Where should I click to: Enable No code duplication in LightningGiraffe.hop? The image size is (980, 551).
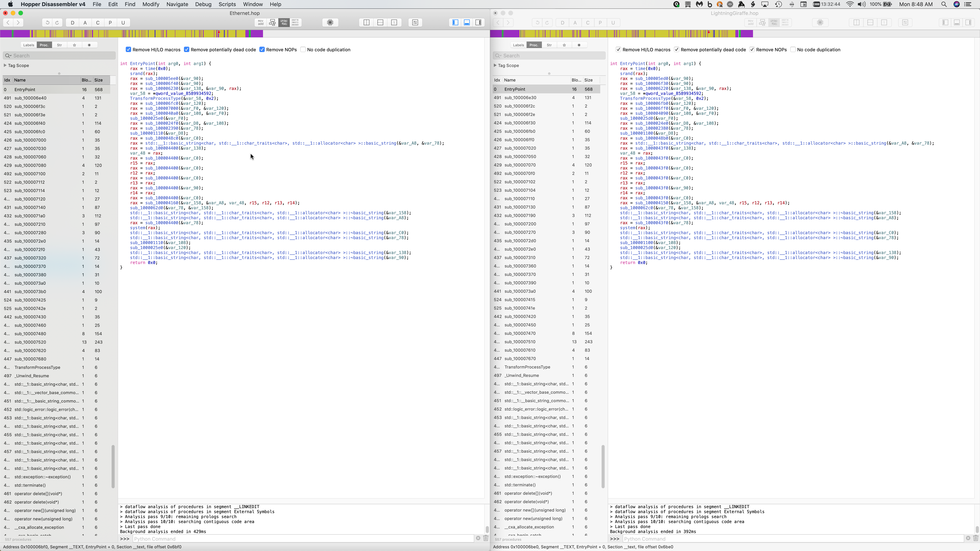coord(793,49)
